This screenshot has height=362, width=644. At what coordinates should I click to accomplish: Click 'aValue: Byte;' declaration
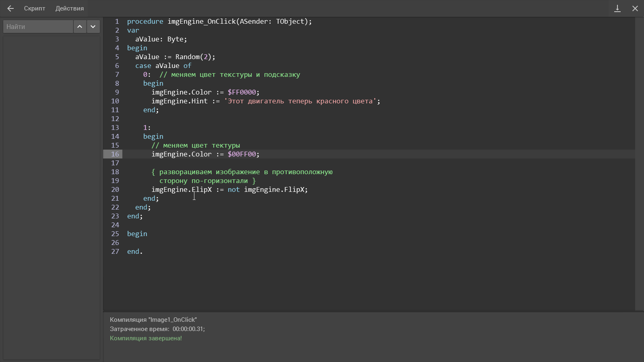coord(161,39)
